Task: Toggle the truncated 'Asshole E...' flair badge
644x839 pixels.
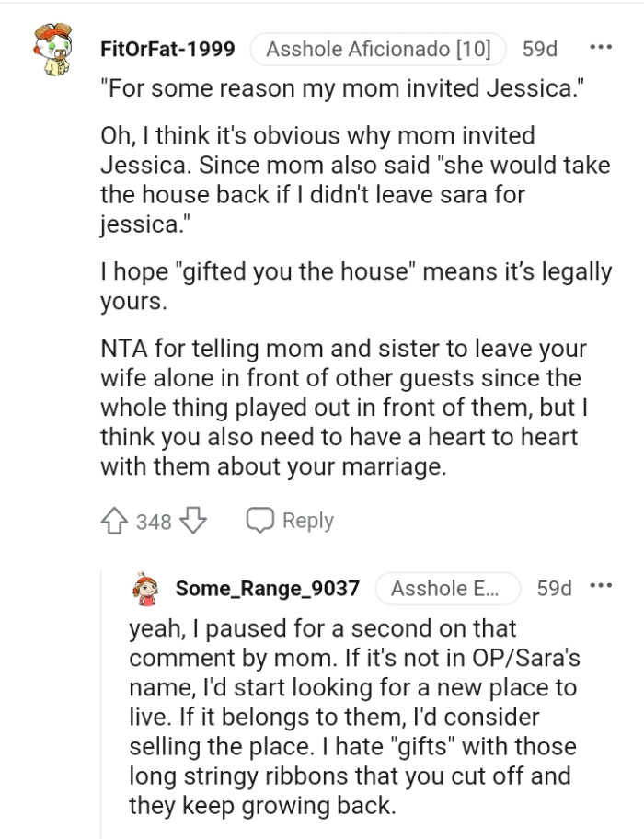Action: click(448, 589)
